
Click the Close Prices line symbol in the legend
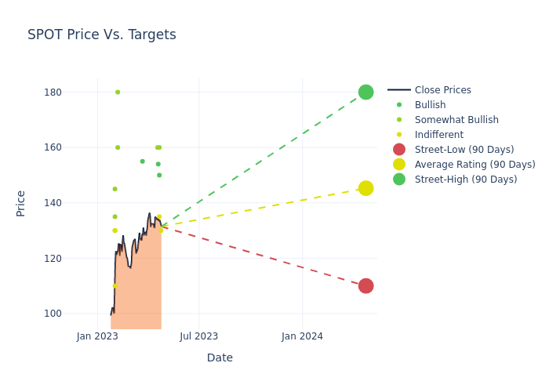[399, 90]
